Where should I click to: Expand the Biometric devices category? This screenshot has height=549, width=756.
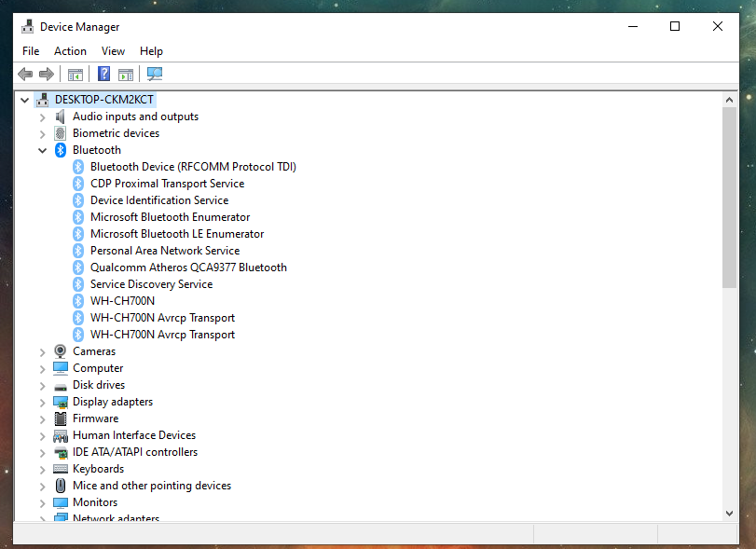(x=43, y=134)
